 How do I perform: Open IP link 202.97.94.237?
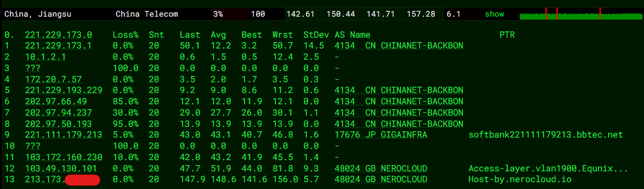pyautogui.click(x=58, y=113)
